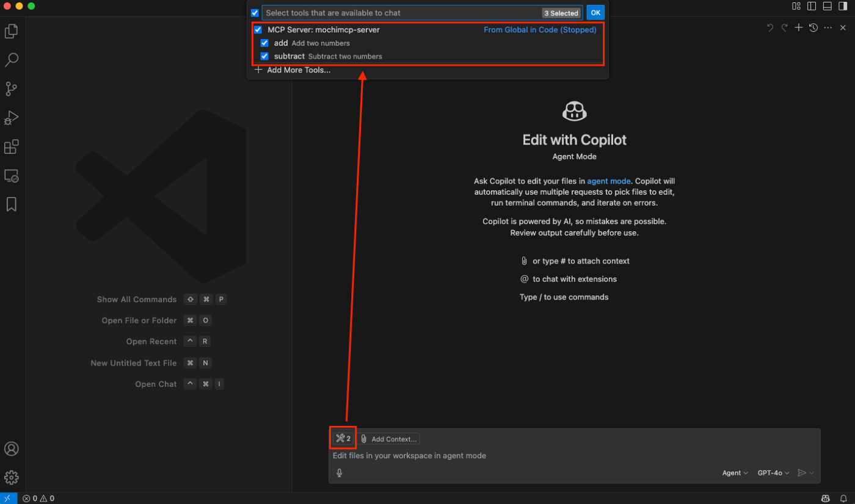Click the Subtract two numbers description
The height and width of the screenshot is (504, 855).
(345, 57)
